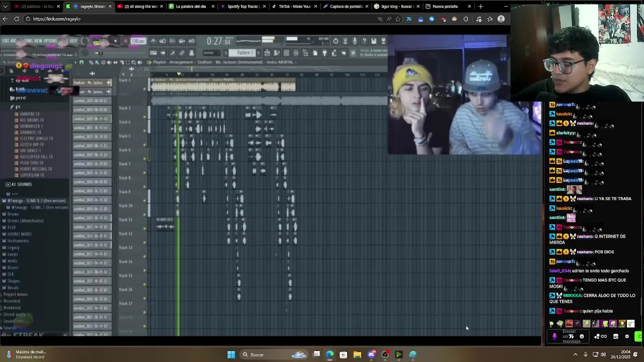
Task: Open the Kick shop storefront icon
Action: [616, 336]
